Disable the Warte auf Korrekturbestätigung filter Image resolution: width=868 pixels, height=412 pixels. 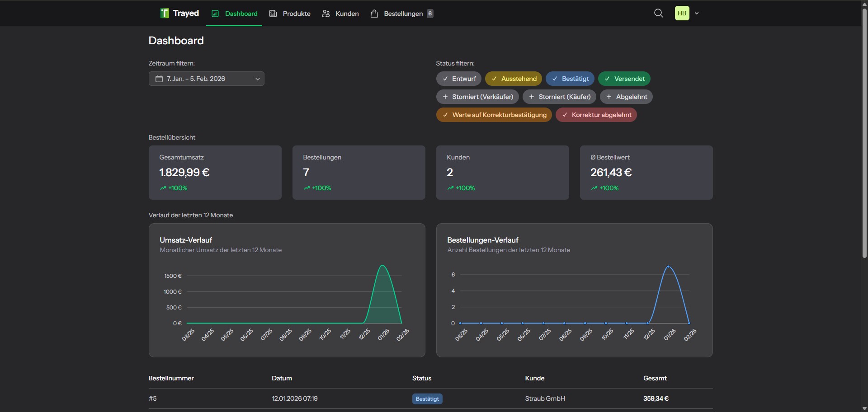pos(494,114)
